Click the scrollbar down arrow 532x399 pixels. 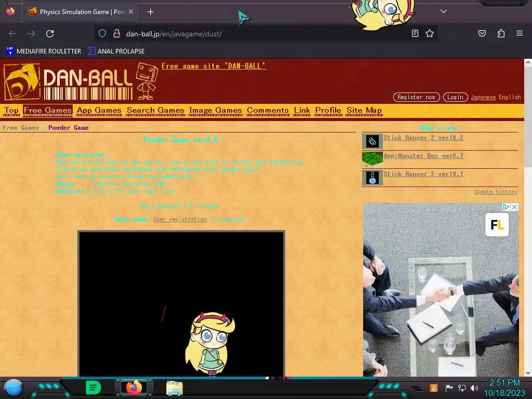(x=528, y=373)
